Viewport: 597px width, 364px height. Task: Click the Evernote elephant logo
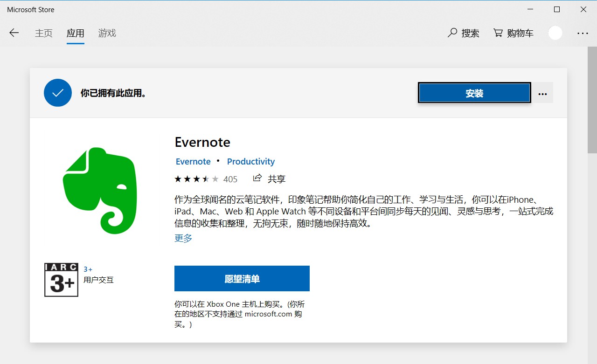100,190
